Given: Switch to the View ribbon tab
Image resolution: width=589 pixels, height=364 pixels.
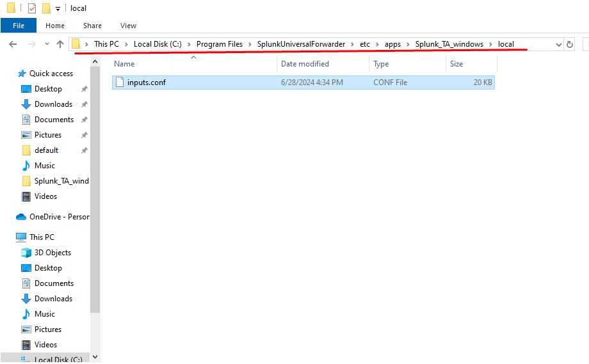Looking at the screenshot, I should point(128,26).
